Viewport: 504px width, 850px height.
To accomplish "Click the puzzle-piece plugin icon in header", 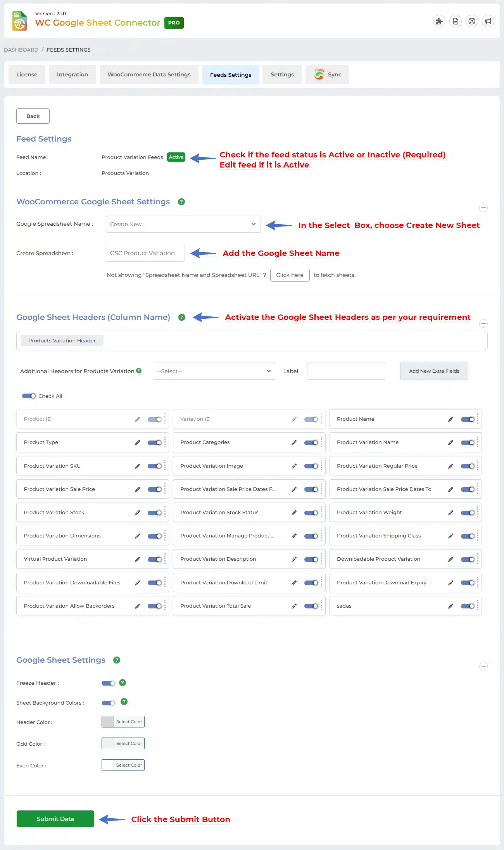I will pos(439,21).
